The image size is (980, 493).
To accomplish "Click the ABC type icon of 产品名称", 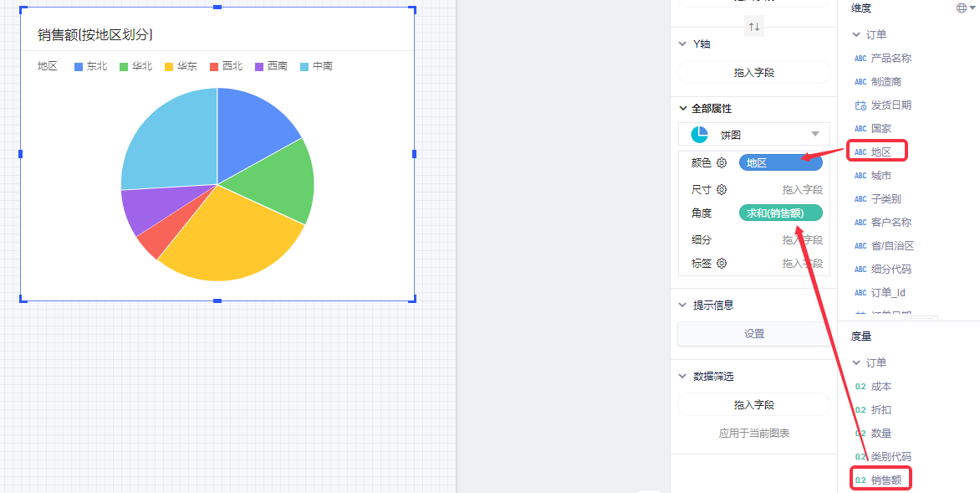I will tap(860, 59).
